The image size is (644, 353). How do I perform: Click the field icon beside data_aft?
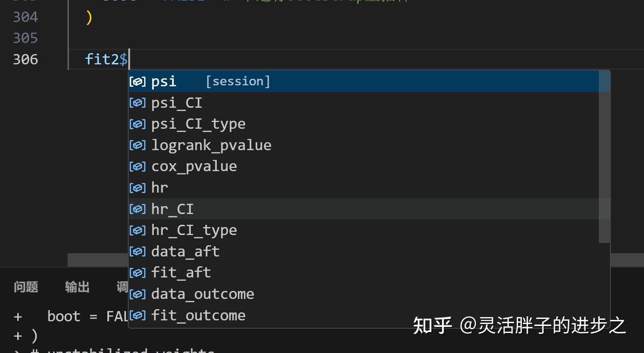click(x=137, y=251)
